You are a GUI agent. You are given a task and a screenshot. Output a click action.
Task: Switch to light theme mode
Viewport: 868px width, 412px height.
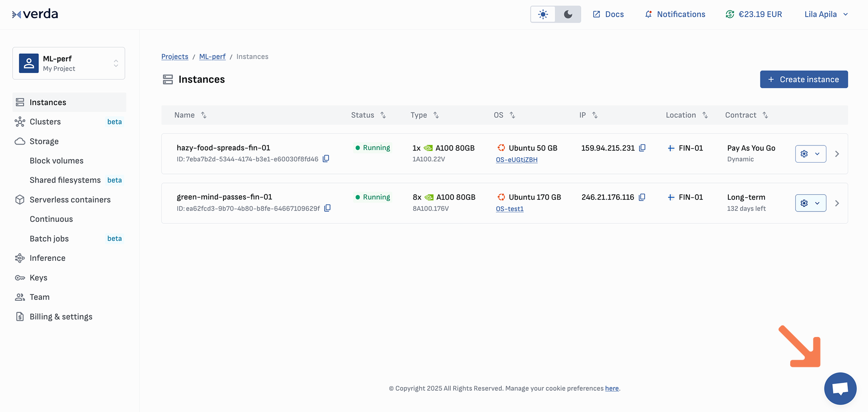click(x=543, y=14)
